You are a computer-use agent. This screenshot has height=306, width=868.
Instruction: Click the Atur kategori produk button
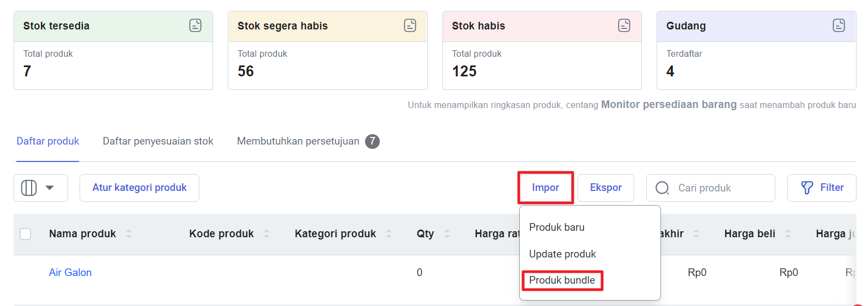139,188
